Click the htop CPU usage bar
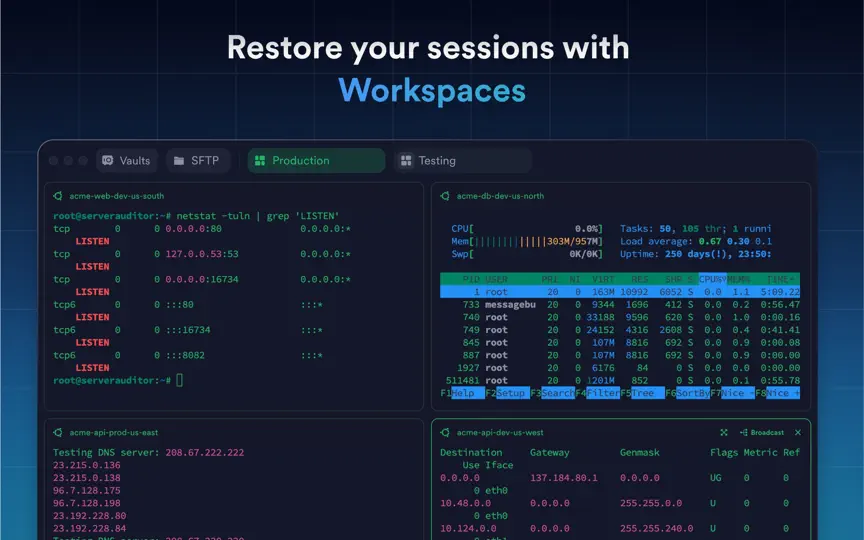864x540 pixels. pos(527,229)
